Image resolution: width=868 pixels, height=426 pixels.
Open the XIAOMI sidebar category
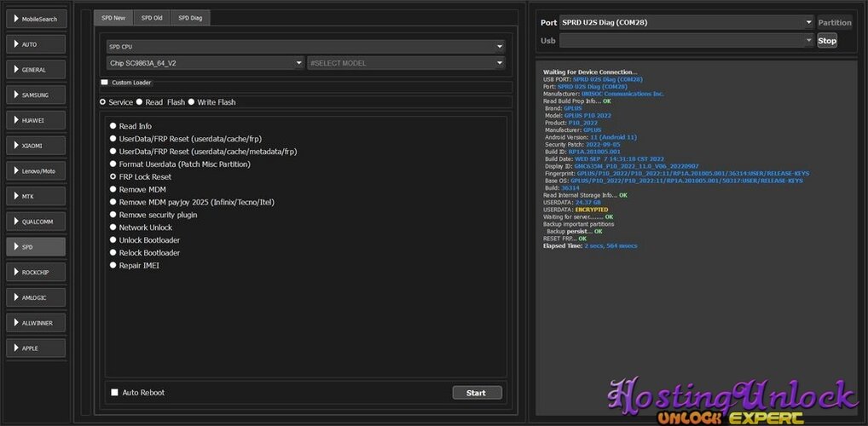[x=36, y=146]
